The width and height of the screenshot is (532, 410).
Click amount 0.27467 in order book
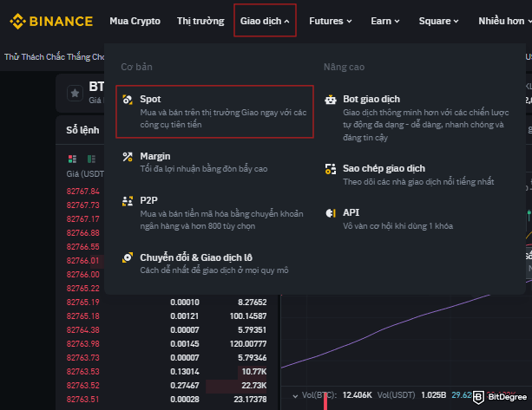[185, 386]
